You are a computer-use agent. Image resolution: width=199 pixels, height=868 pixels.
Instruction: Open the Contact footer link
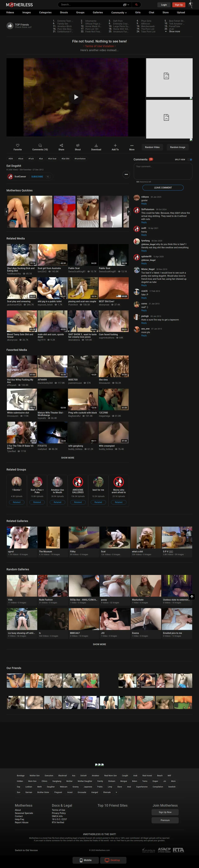point(19,816)
